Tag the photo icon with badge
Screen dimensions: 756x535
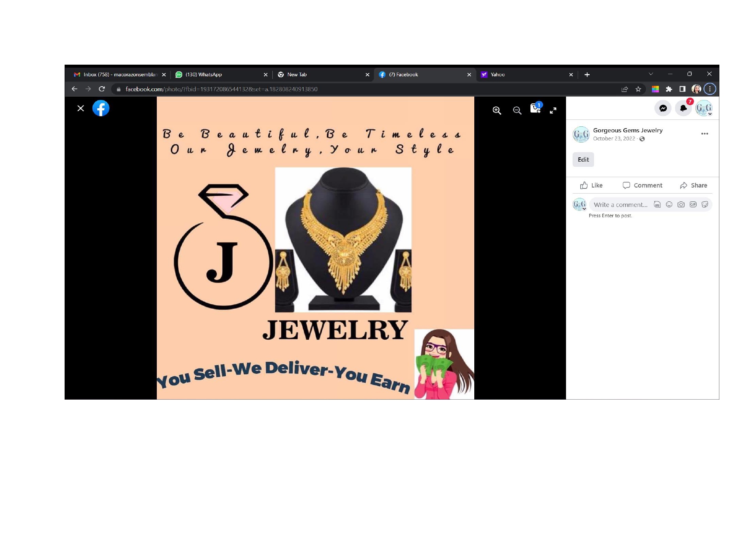pos(536,108)
